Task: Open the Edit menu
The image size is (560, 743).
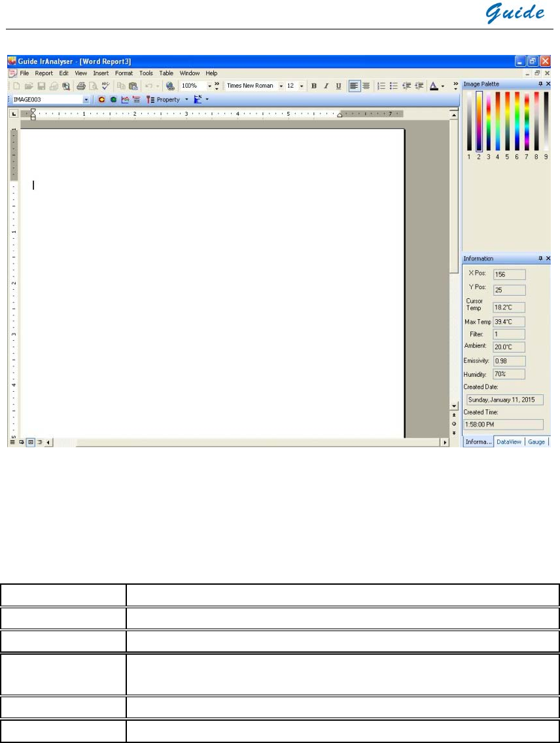Action: pos(64,73)
